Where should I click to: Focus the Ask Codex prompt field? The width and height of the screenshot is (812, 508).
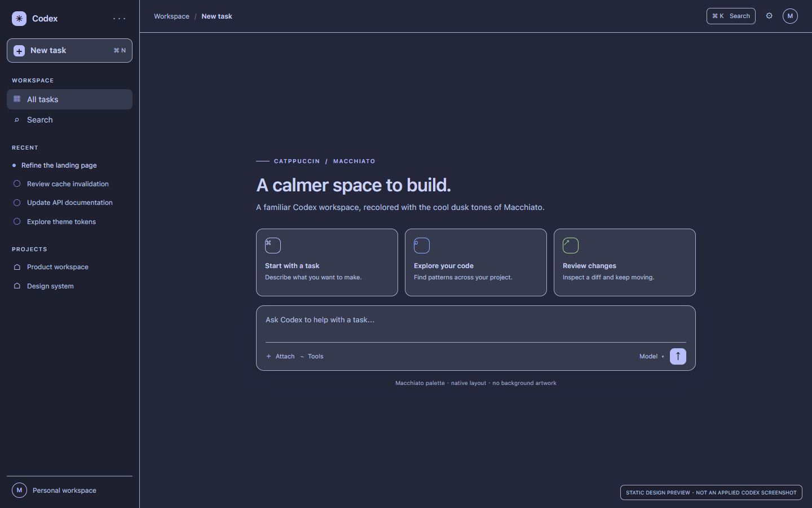pos(476,323)
